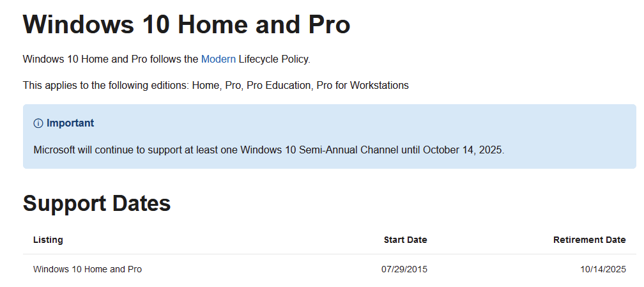Screen dimensions: 644x287
Task: Click the words 'Lifecycle Policy' after the Modern link
Action: coord(274,59)
